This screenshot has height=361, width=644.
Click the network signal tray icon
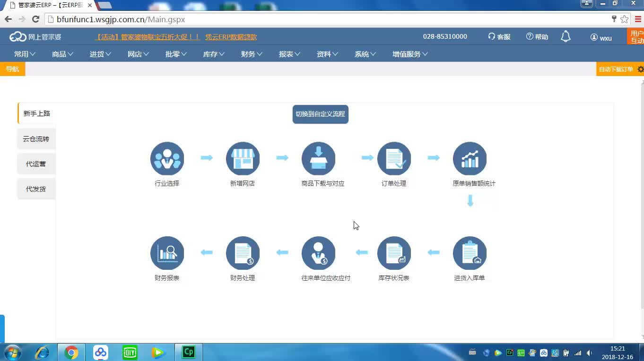pos(578,352)
